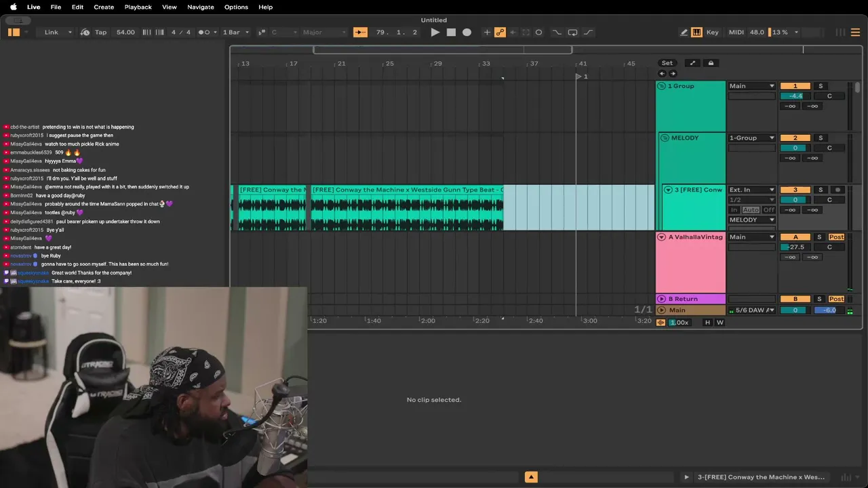This screenshot has height=488, width=868.
Task: Click the 4 / 4 time signature
Action: coord(181,32)
